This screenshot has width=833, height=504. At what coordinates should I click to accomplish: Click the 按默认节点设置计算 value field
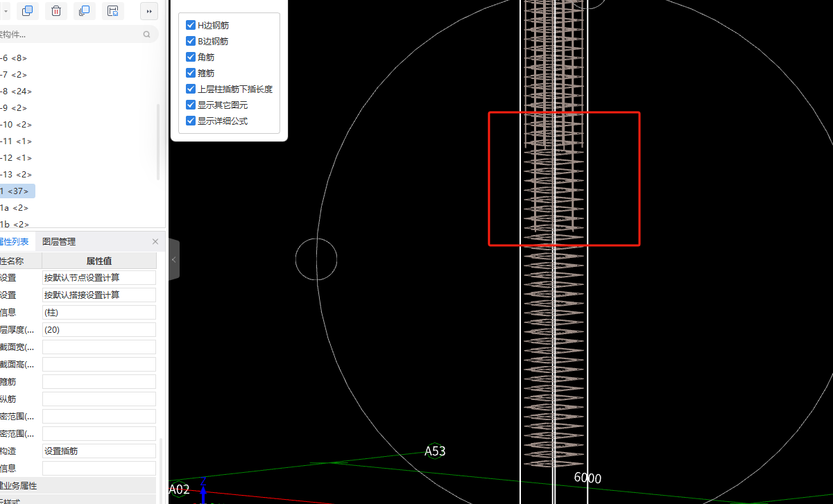pyautogui.click(x=99, y=277)
